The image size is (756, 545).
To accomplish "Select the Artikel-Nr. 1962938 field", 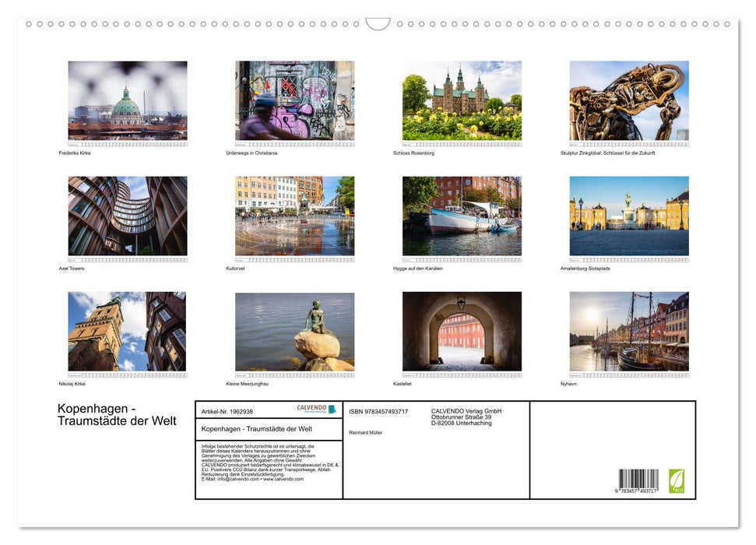I will point(227,410).
